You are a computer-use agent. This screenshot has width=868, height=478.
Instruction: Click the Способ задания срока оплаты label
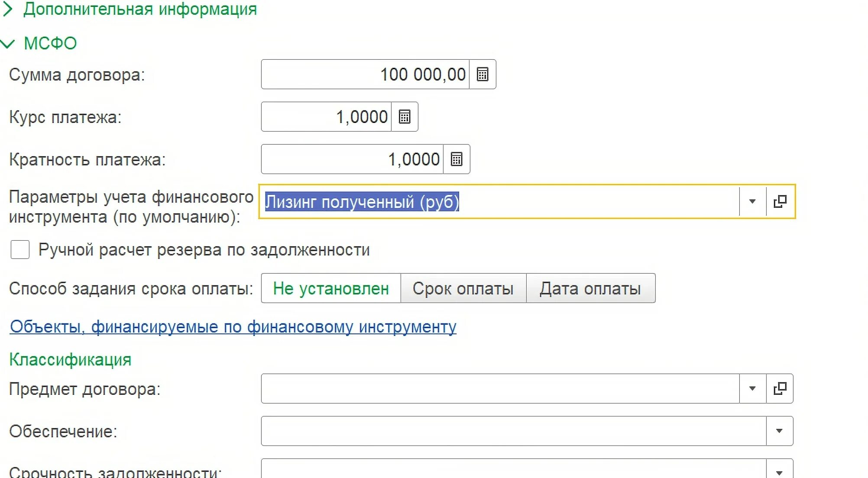click(x=131, y=289)
